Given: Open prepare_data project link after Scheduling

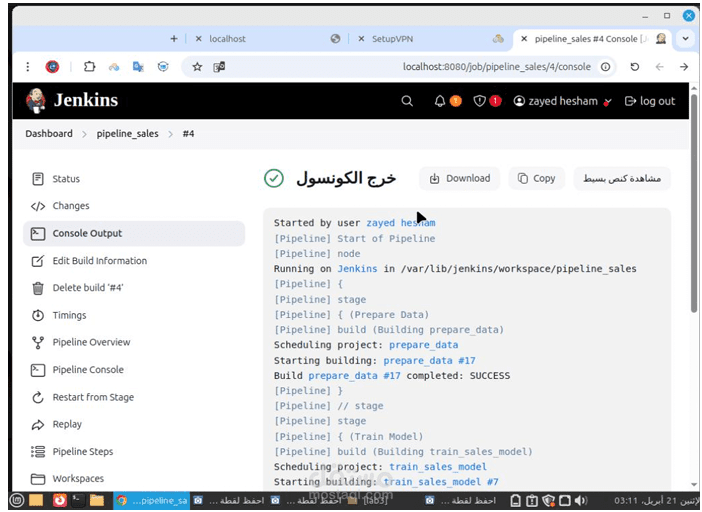Looking at the screenshot, I should point(424,345).
